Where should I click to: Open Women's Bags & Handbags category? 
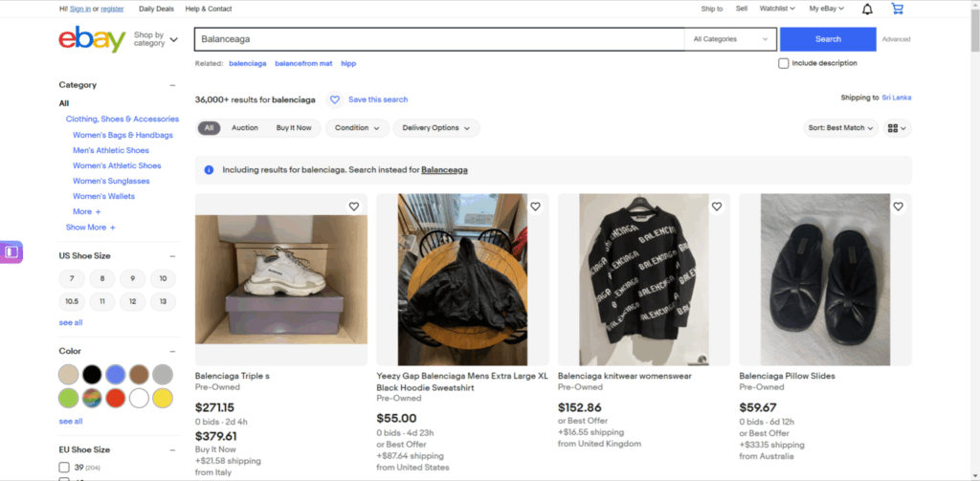pyautogui.click(x=122, y=135)
